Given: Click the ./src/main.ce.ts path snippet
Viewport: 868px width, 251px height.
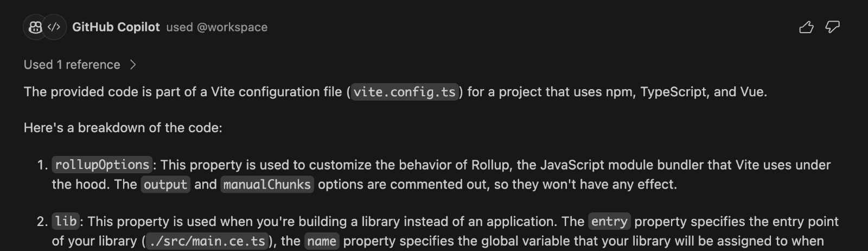Looking at the screenshot, I should click(x=207, y=241).
